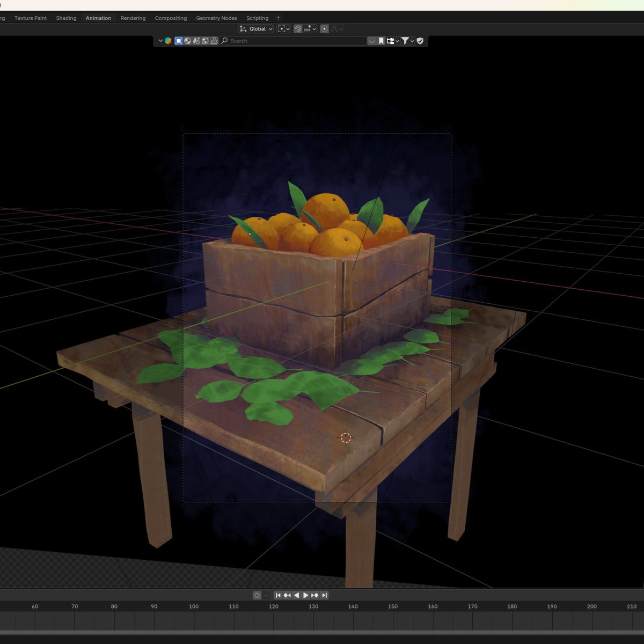Viewport: 644px width, 644px height.
Task: Go to the Geometry Nodes workspace tab
Action: click(216, 18)
